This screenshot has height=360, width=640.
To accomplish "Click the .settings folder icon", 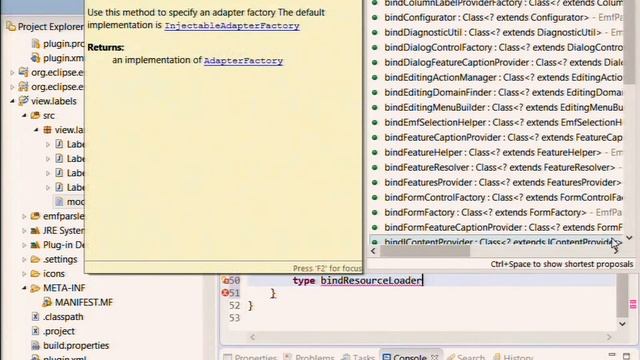I will click(36, 259).
